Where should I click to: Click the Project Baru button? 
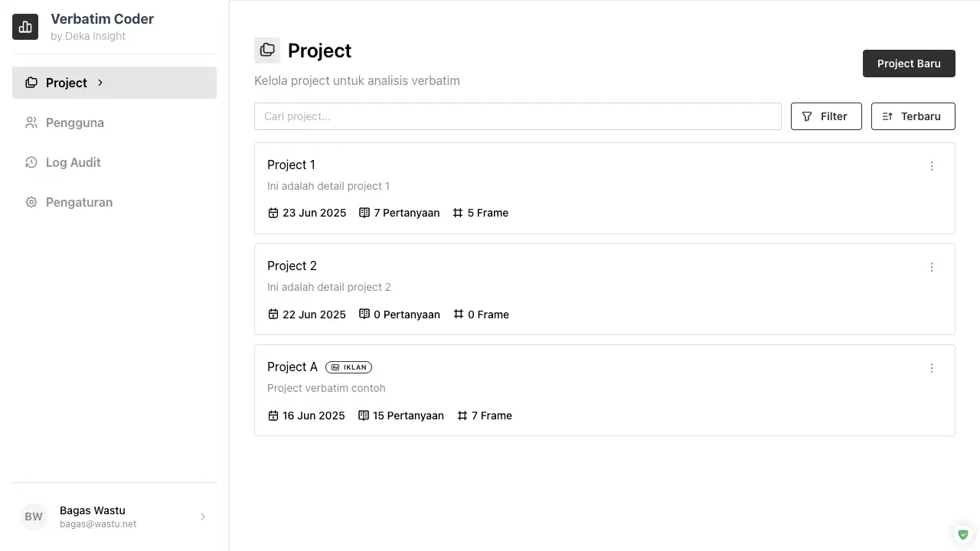tap(909, 64)
